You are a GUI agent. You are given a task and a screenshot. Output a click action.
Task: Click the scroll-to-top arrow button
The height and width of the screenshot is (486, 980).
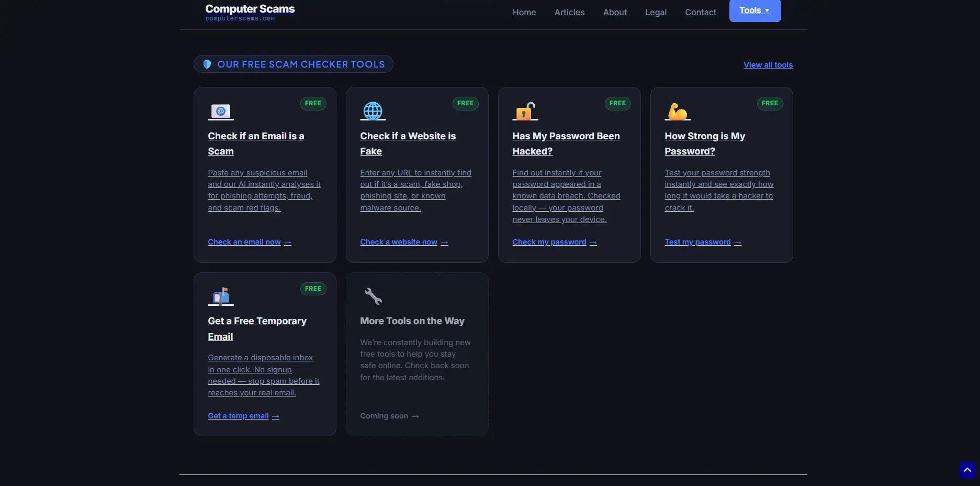click(x=967, y=470)
